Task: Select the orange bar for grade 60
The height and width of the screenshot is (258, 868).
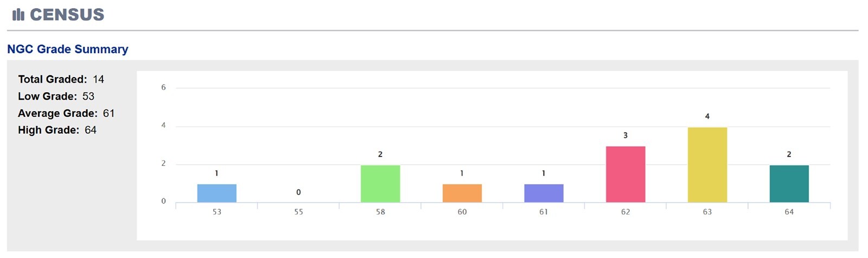Action: [462, 193]
